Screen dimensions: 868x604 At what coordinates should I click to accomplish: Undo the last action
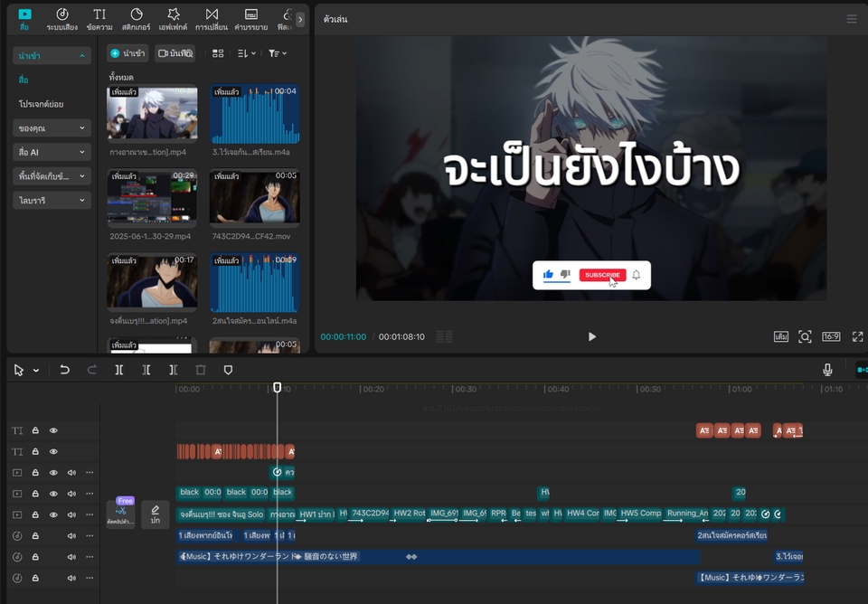[x=65, y=370]
